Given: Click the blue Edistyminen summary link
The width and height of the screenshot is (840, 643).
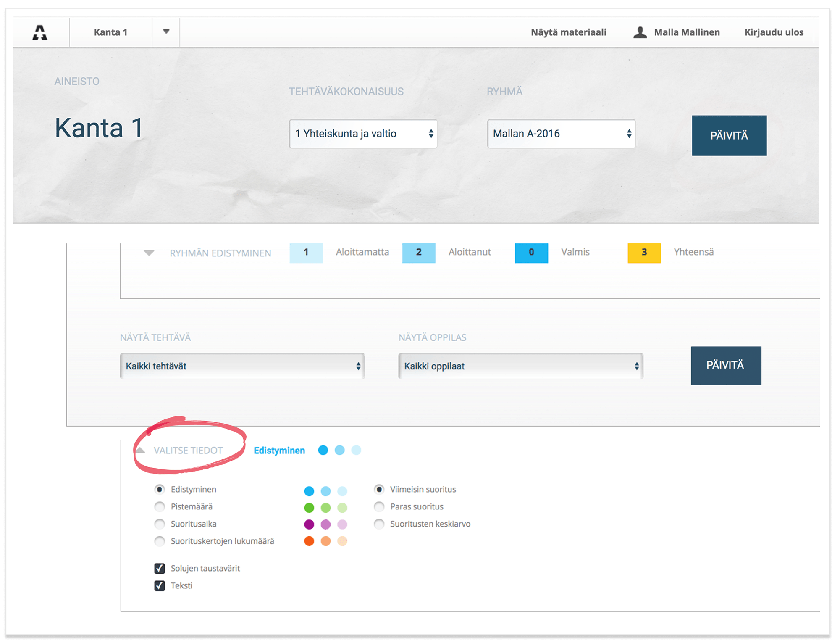Looking at the screenshot, I should click(279, 451).
